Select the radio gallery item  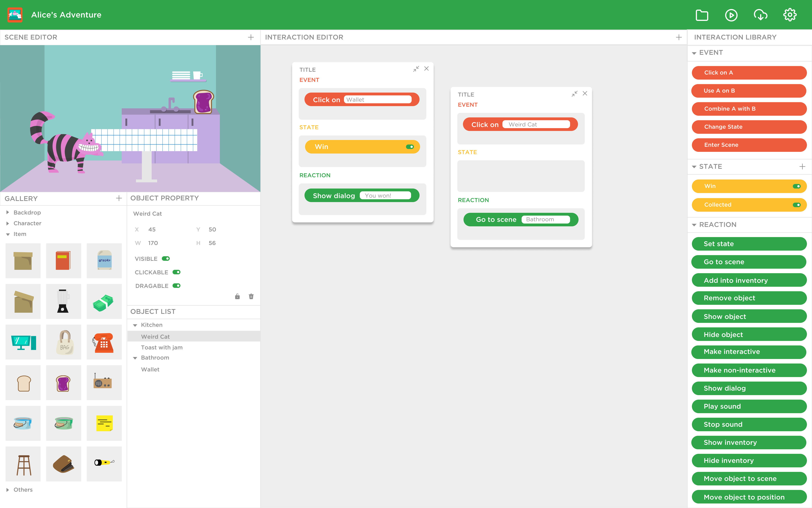104,383
